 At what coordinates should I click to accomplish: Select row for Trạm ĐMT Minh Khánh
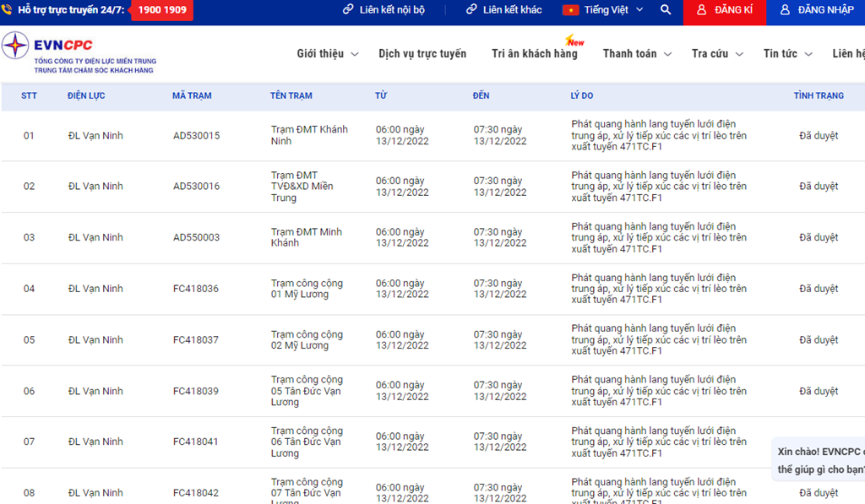pos(306,237)
